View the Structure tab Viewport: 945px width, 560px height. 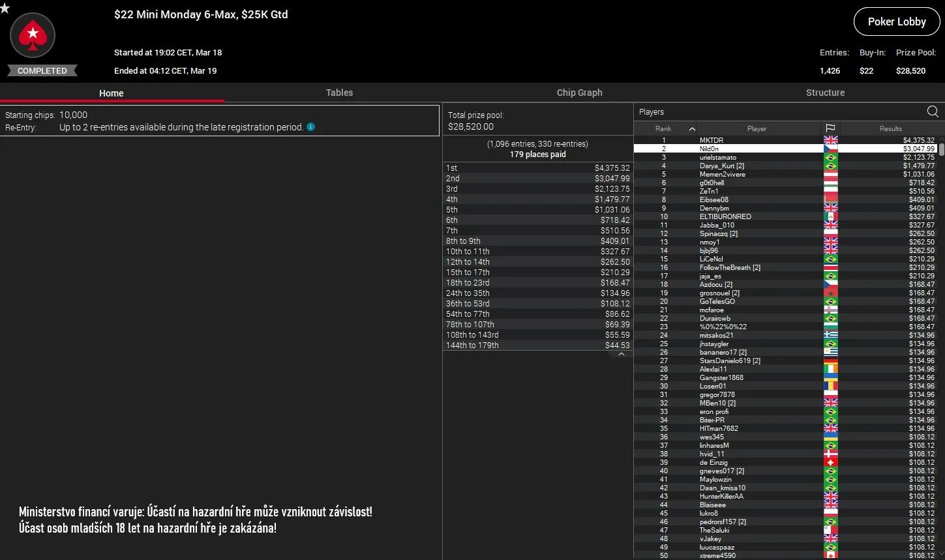pos(825,93)
